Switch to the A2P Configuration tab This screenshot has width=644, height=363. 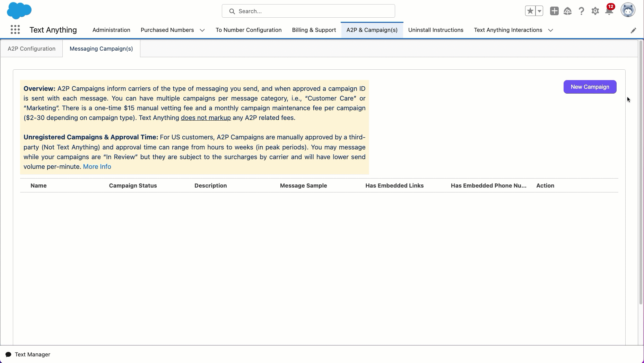tap(32, 49)
